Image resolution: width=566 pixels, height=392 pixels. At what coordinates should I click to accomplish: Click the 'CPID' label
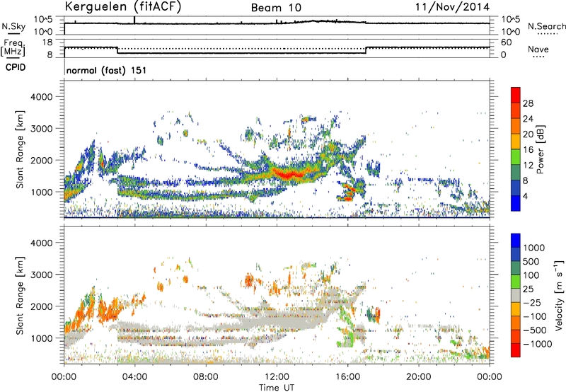point(16,67)
